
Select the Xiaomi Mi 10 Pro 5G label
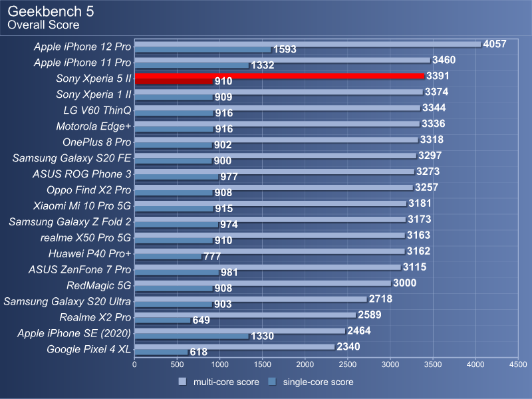[x=82, y=206]
